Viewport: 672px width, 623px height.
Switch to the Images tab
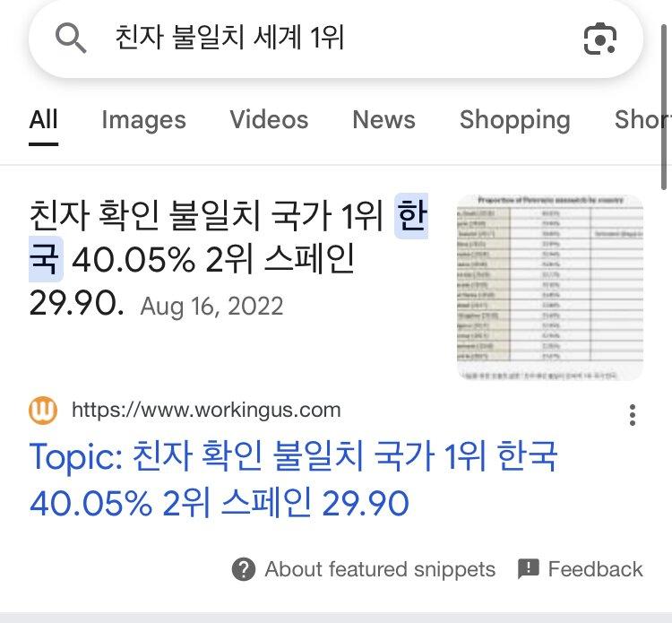pos(143,119)
